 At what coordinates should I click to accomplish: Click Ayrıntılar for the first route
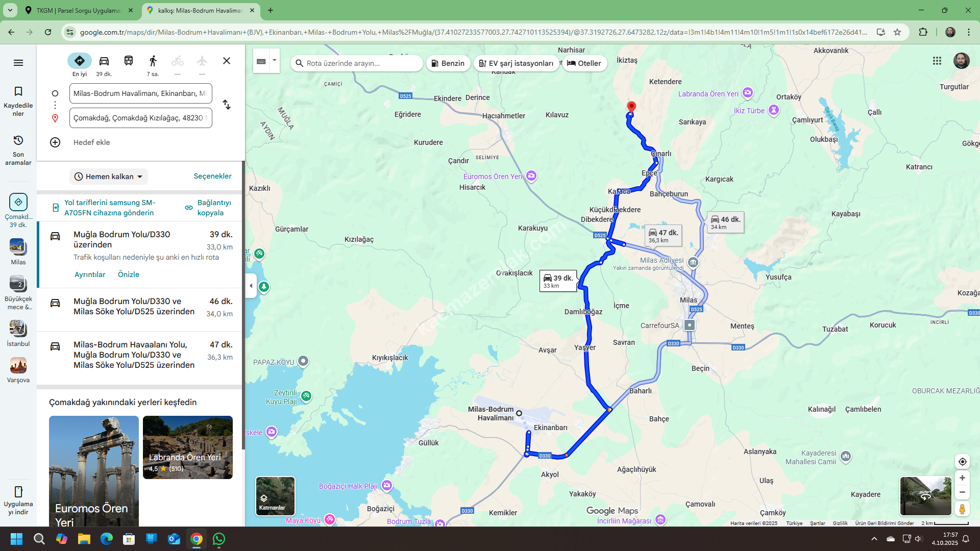(x=90, y=274)
